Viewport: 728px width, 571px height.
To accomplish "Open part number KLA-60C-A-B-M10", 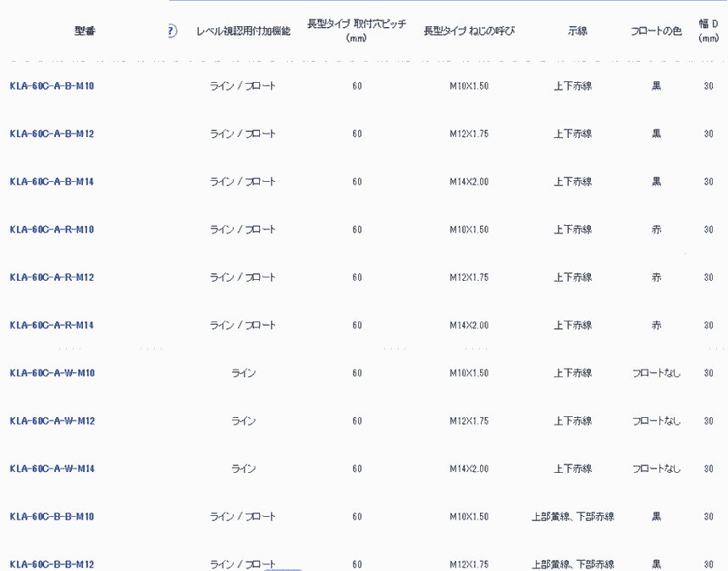I will point(52,86).
